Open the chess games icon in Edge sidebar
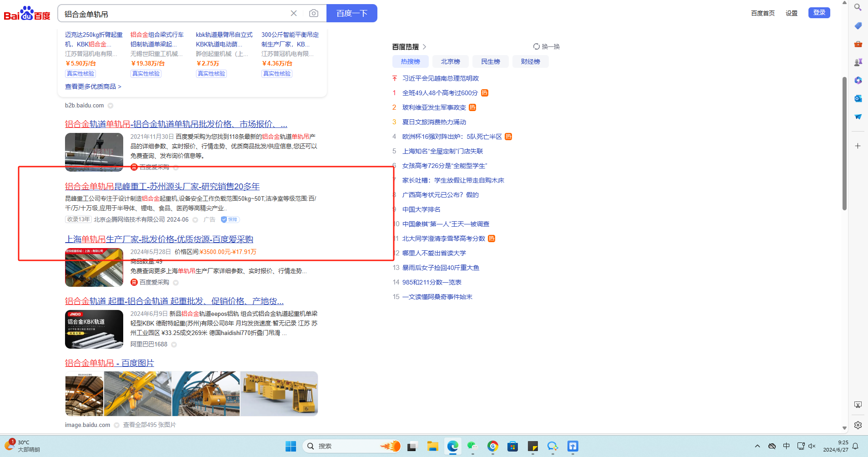Screen dimensions: 868x457 [858, 62]
